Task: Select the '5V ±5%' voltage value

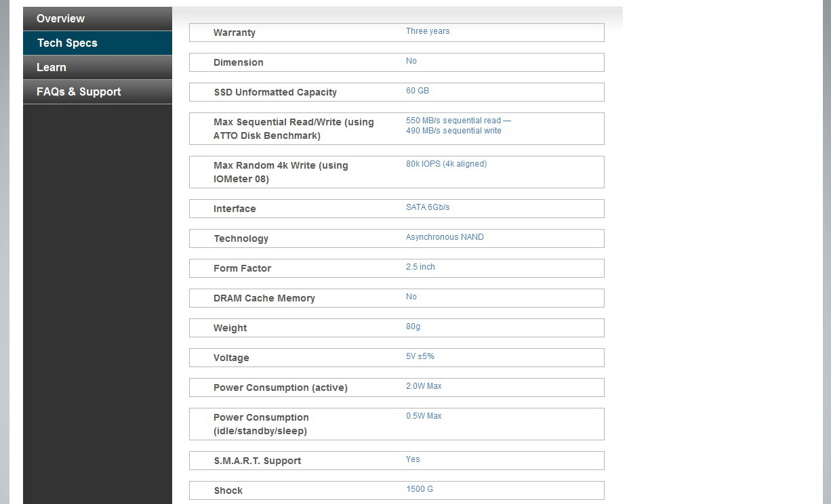Action: coord(420,356)
